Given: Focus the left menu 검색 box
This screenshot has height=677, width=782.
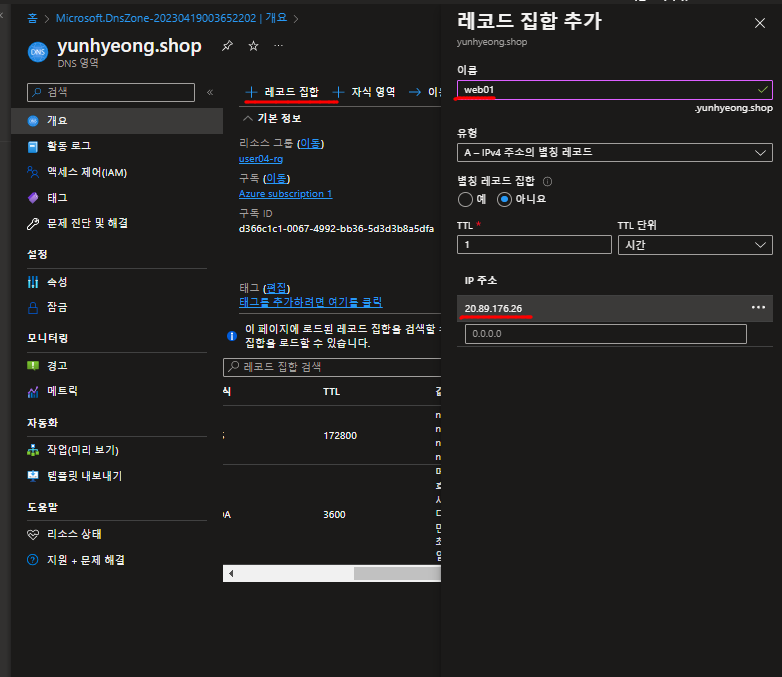Looking at the screenshot, I should tap(111, 92).
